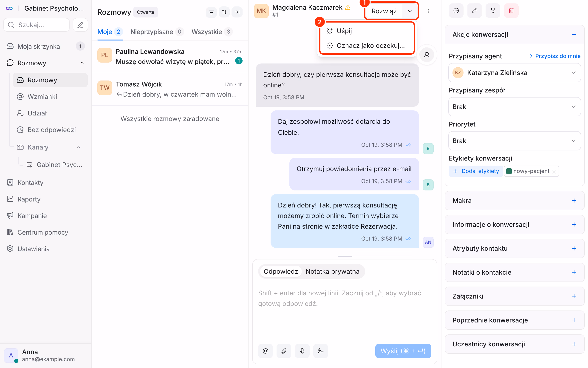Image resolution: width=588 pixels, height=368 pixels.
Task: Click the merge fork icon in right panel
Action: (x=493, y=11)
